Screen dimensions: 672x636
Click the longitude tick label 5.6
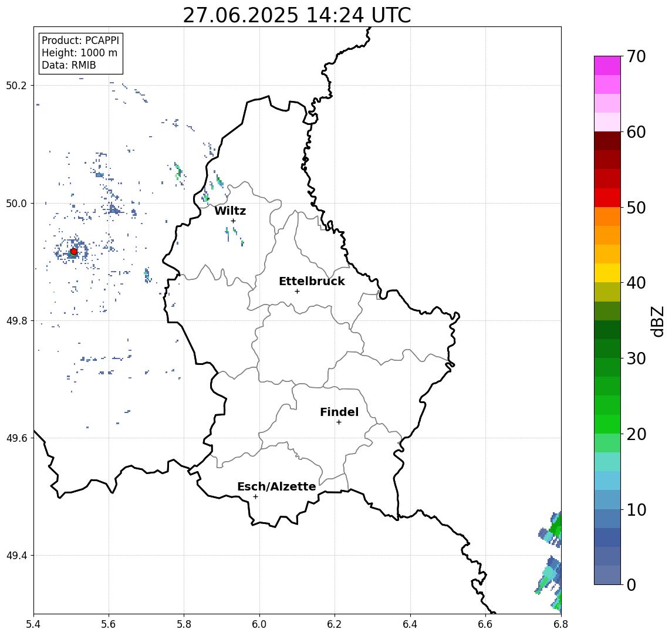tap(109, 624)
